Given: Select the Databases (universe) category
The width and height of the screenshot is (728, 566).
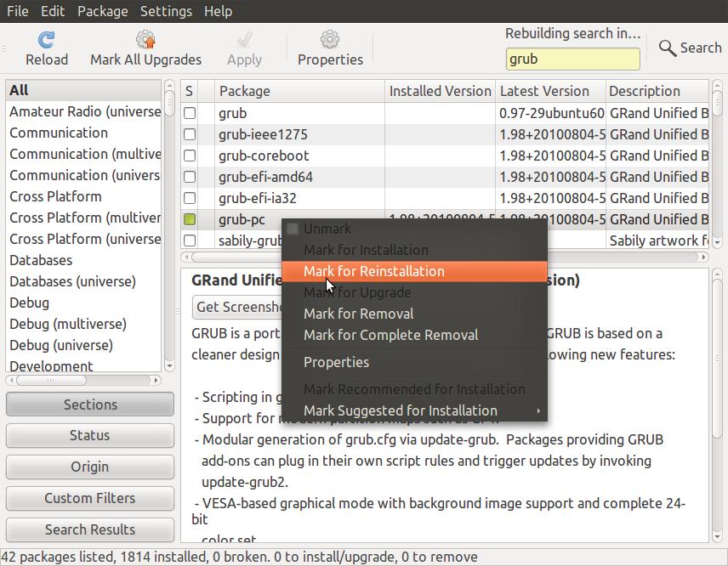Looking at the screenshot, I should point(83,281).
